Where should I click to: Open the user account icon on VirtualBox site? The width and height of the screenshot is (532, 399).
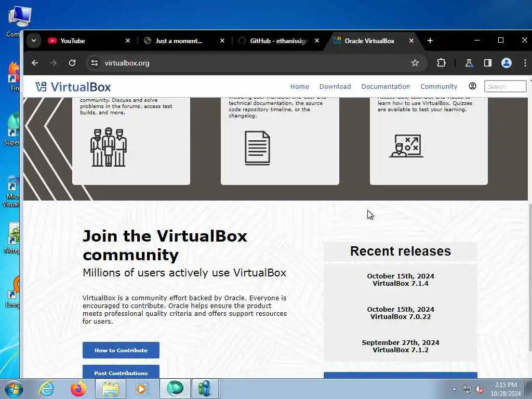coord(472,86)
